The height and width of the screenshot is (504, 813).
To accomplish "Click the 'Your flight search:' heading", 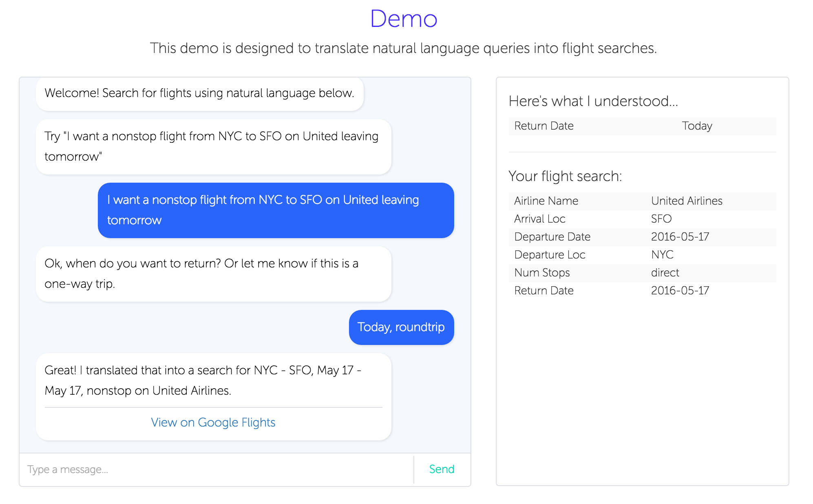I will click(565, 176).
